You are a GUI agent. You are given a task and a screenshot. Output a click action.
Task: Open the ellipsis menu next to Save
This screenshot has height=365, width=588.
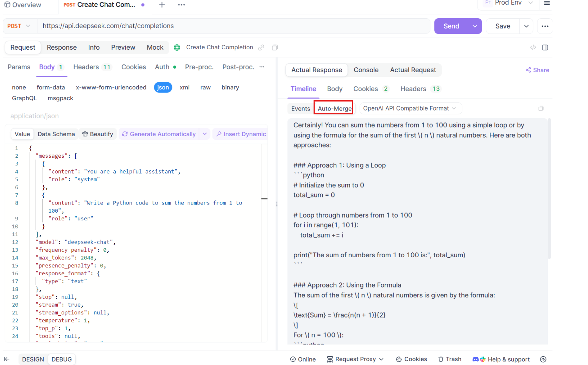point(545,26)
